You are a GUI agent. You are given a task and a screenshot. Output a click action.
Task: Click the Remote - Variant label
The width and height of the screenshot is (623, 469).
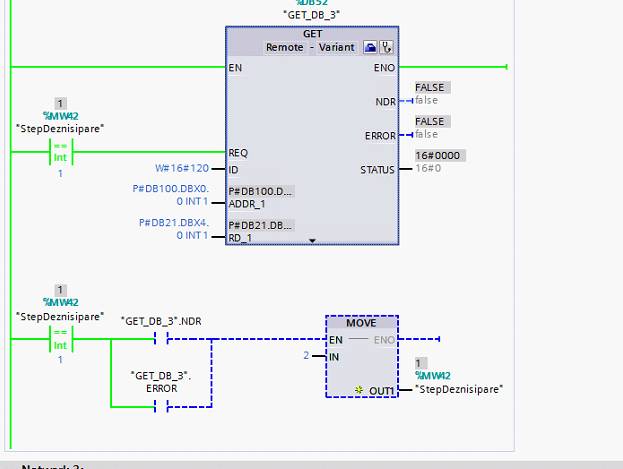[311, 47]
